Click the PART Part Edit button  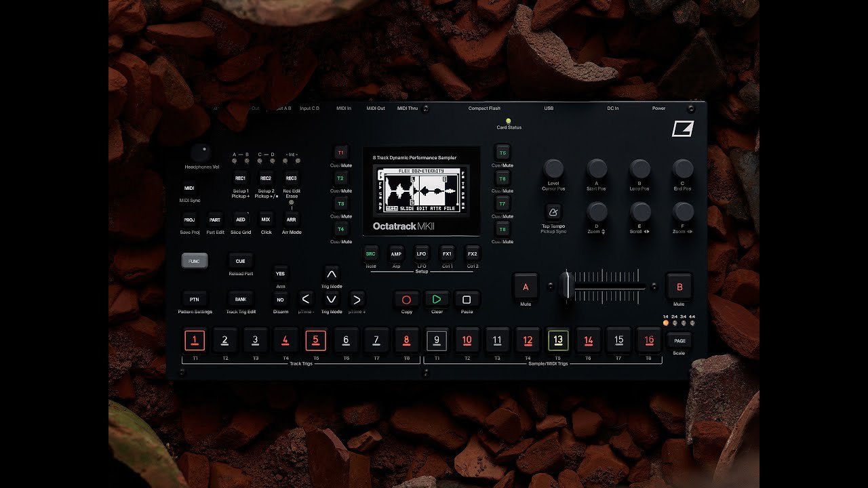[x=215, y=220]
